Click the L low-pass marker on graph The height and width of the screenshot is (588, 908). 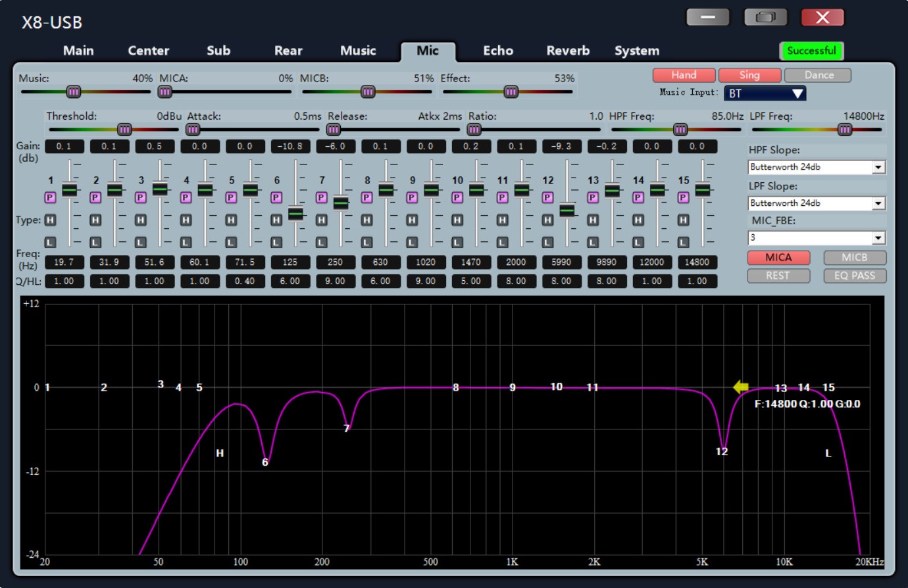tap(828, 453)
